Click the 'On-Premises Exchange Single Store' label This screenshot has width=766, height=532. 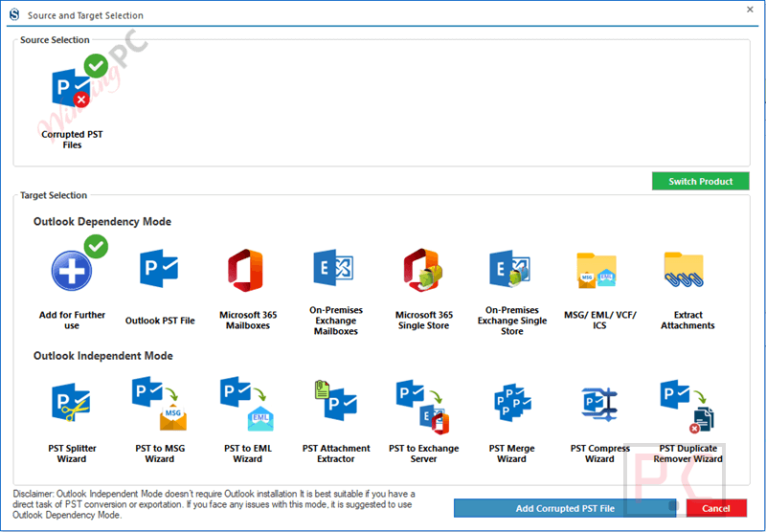[512, 321]
